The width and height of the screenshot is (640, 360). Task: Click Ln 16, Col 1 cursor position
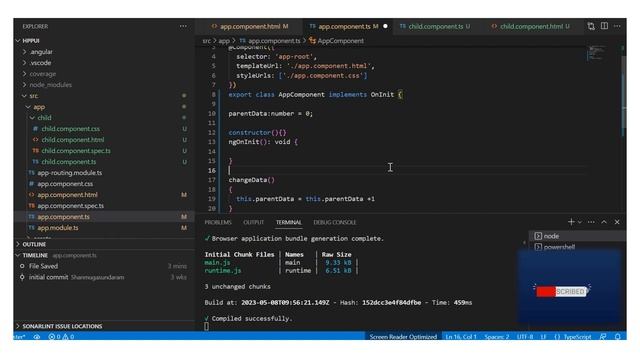pos(461,337)
